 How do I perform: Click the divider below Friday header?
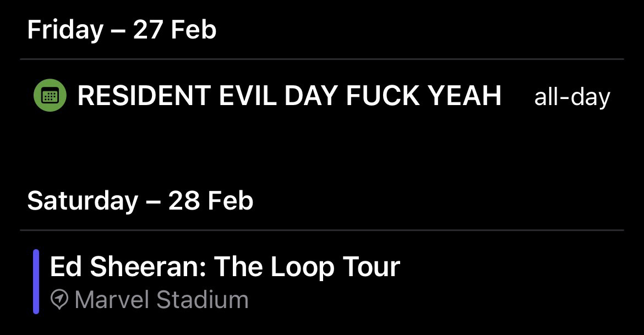[322, 59]
